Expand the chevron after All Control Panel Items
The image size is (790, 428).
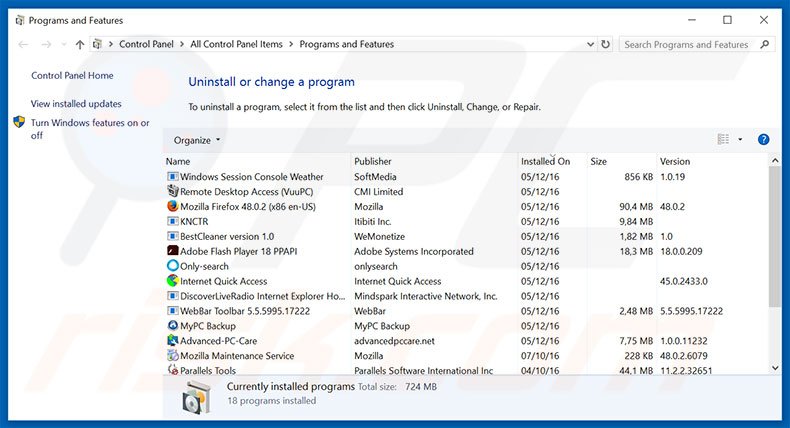tap(291, 44)
